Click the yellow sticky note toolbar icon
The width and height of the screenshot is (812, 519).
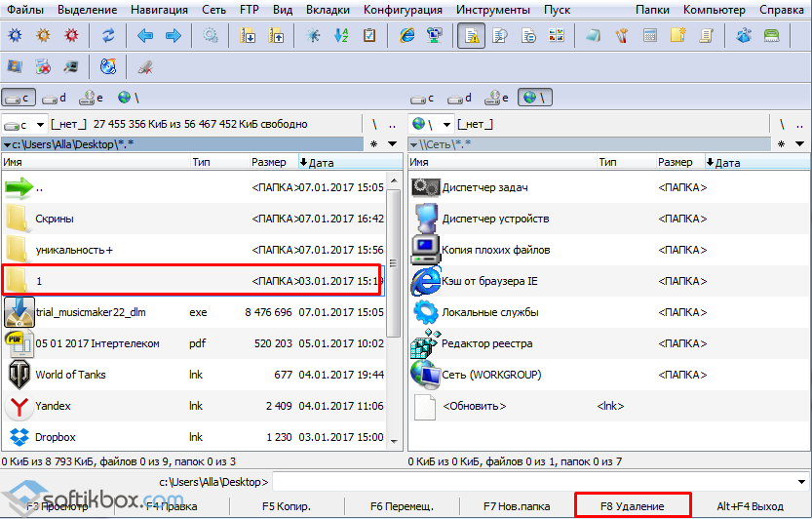[x=677, y=36]
